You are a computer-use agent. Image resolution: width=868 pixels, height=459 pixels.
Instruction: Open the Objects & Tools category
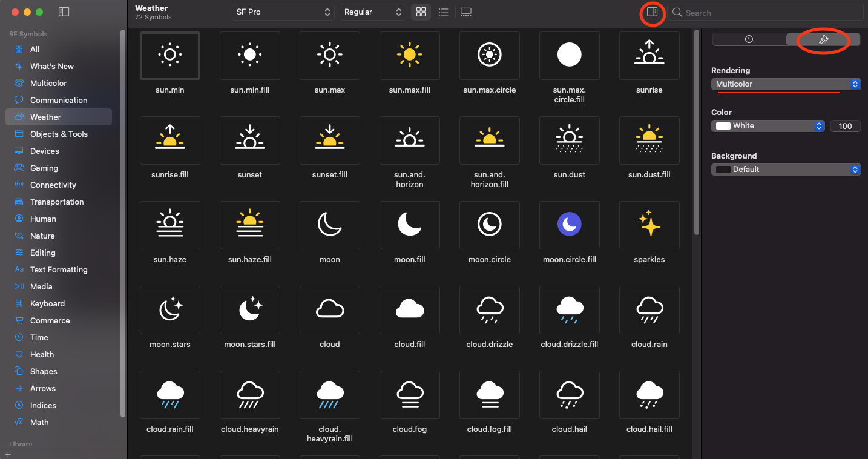[x=59, y=134]
